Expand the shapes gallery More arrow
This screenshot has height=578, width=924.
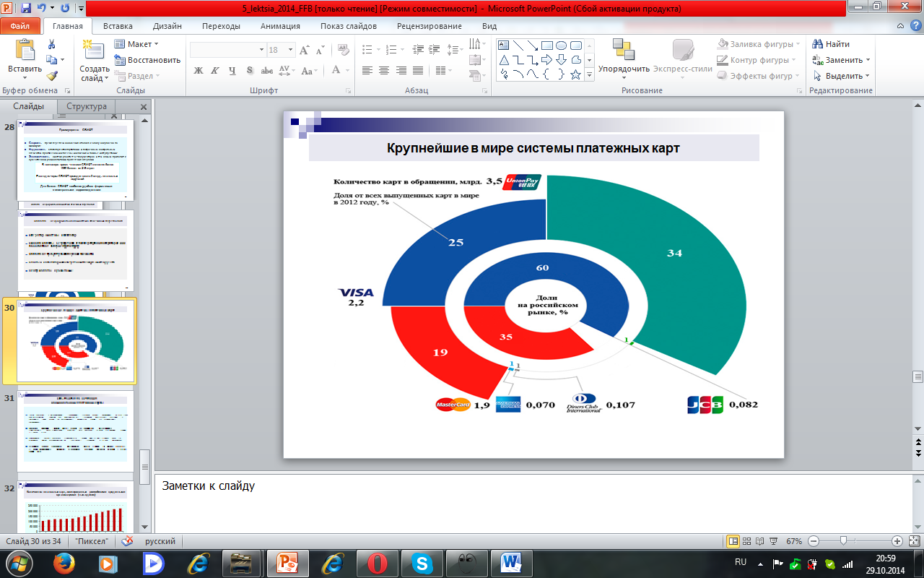coord(590,74)
